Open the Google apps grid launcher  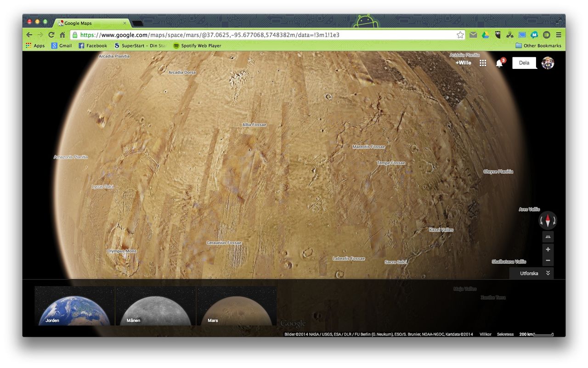point(483,62)
